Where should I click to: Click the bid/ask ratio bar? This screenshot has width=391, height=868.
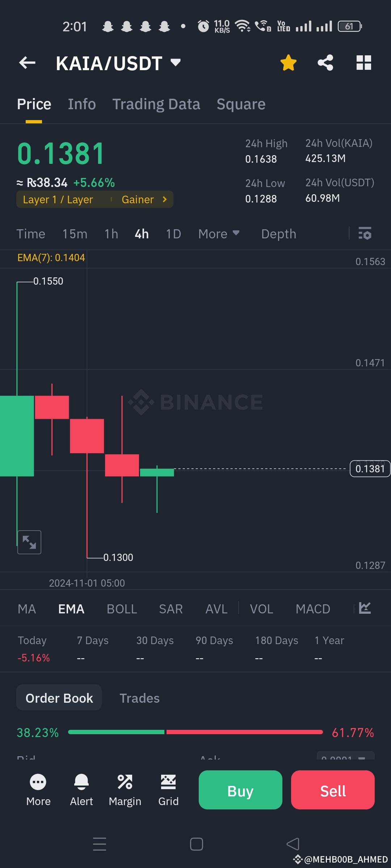(195, 732)
